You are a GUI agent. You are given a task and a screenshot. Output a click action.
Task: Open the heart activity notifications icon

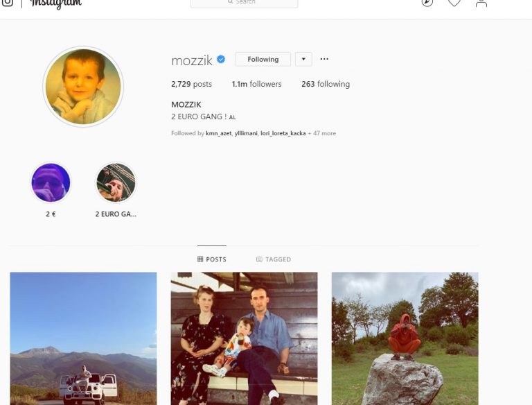click(454, 3)
